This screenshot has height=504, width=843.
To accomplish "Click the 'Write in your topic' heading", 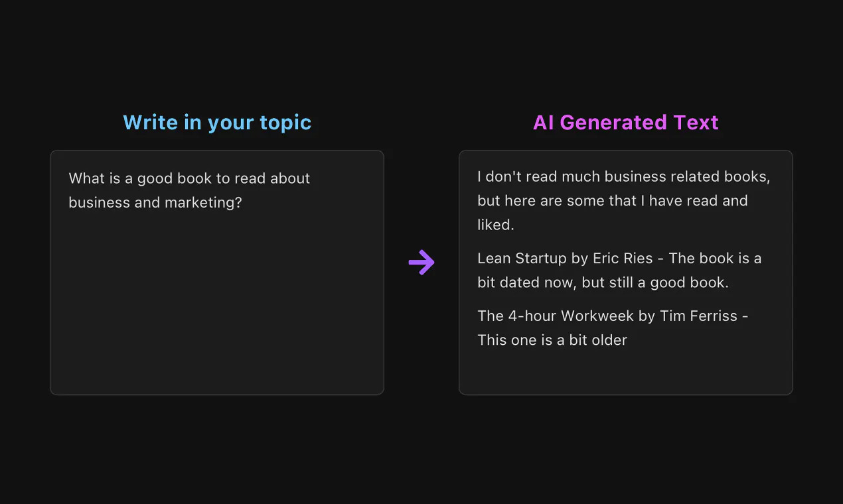I will 217,123.
